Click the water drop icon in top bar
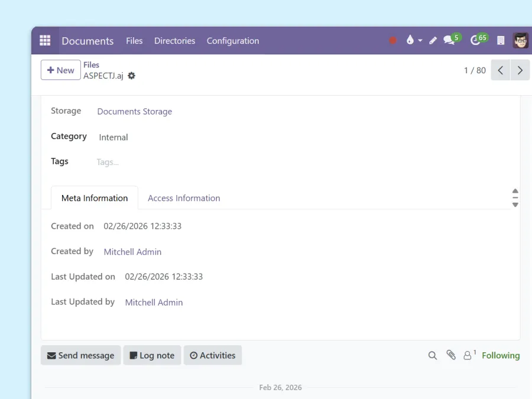 [x=410, y=40]
